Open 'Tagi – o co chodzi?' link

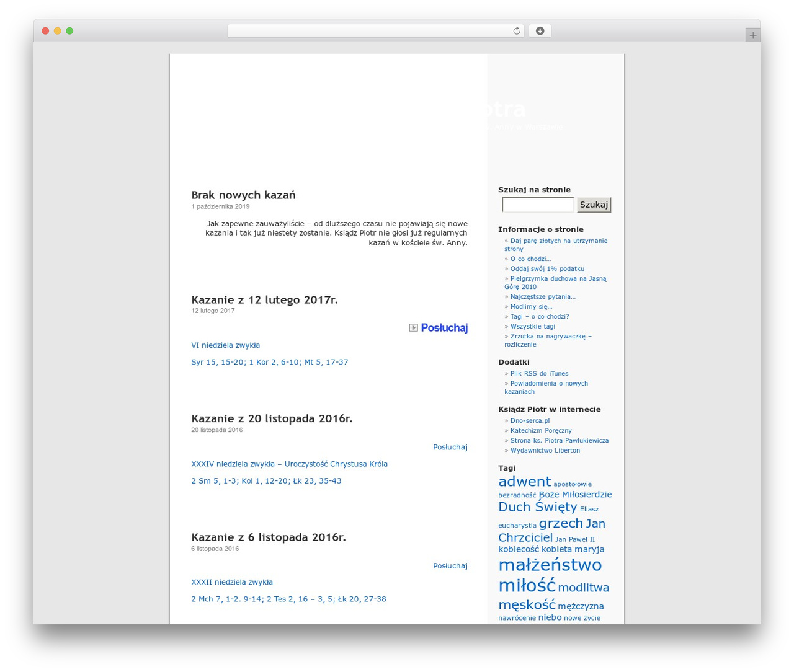540,317
